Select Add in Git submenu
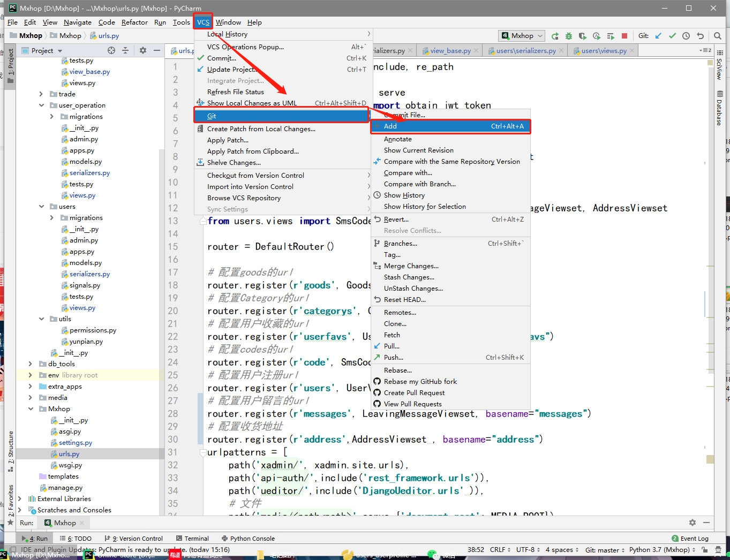This screenshot has height=560, width=730. tap(390, 126)
